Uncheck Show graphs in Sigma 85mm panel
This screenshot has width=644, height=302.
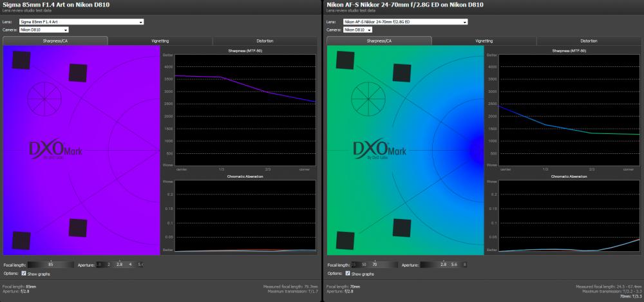click(24, 273)
